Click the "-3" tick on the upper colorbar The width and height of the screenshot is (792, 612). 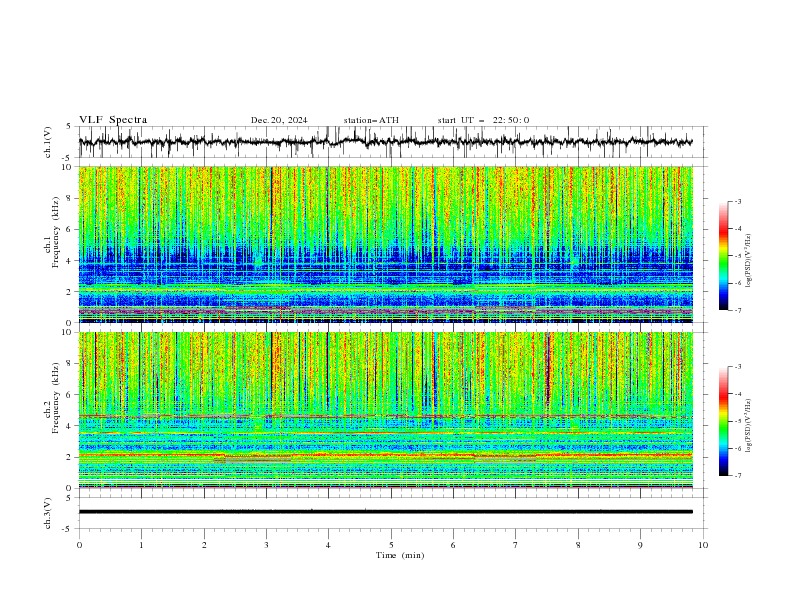tap(737, 201)
